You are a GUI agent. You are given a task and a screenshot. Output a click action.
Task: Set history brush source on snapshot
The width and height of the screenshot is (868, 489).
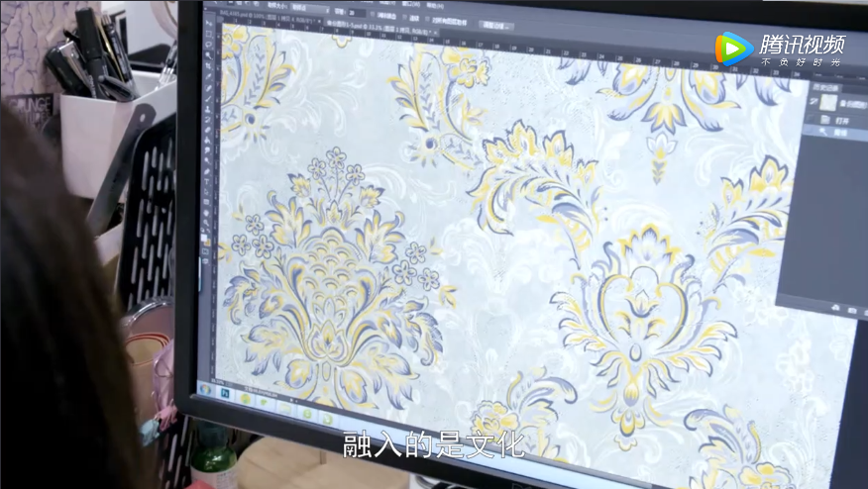(814, 102)
